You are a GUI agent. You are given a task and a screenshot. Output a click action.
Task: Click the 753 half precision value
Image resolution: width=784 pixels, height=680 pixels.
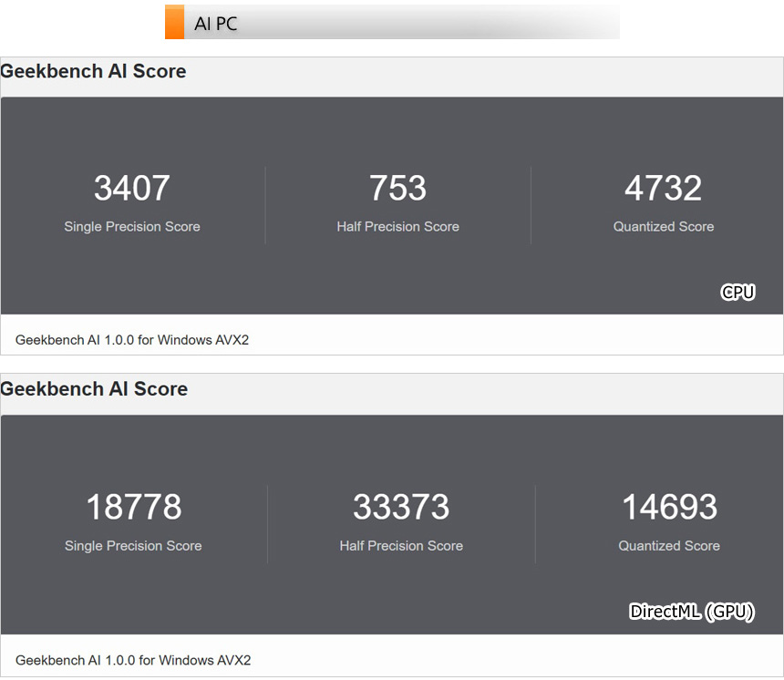point(397,189)
